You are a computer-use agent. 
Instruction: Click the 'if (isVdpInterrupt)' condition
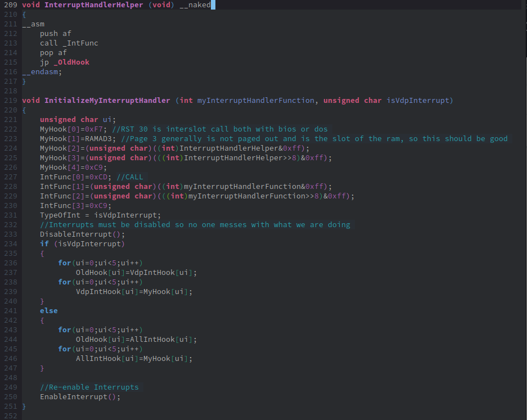[x=82, y=244]
